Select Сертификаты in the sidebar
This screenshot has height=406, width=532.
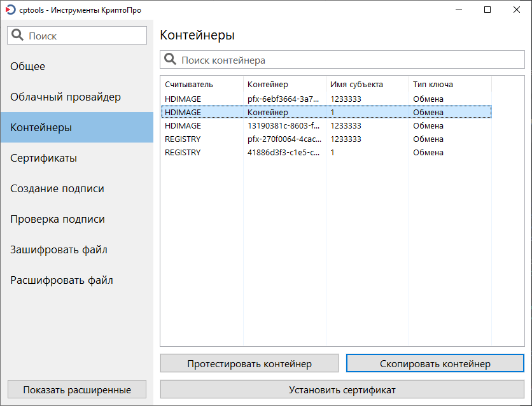(x=43, y=158)
